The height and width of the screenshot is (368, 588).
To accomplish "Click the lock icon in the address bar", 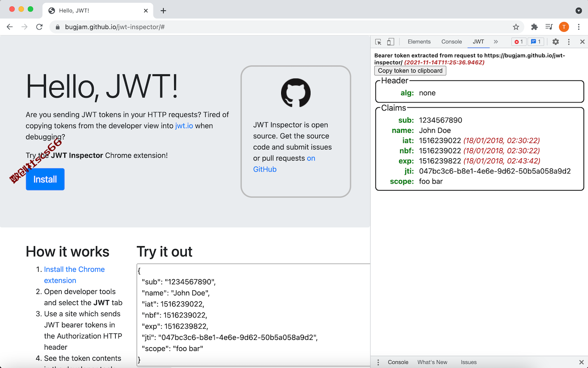I will click(x=57, y=27).
